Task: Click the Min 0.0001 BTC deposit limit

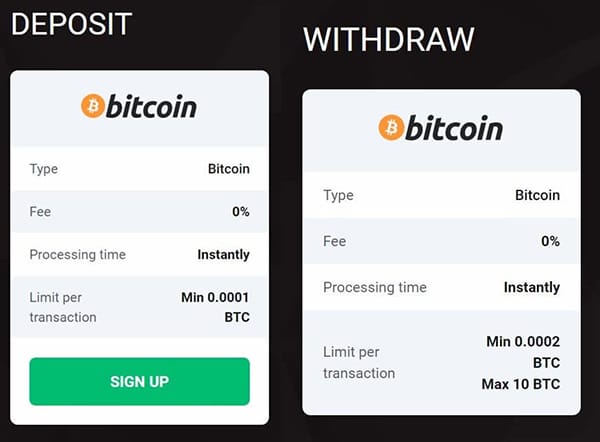Action: click(x=213, y=307)
